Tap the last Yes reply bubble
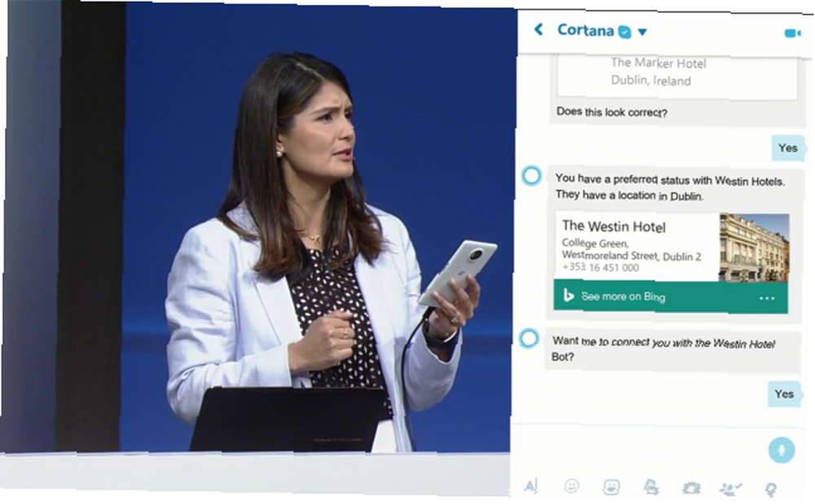815x504 pixels. pos(784,394)
